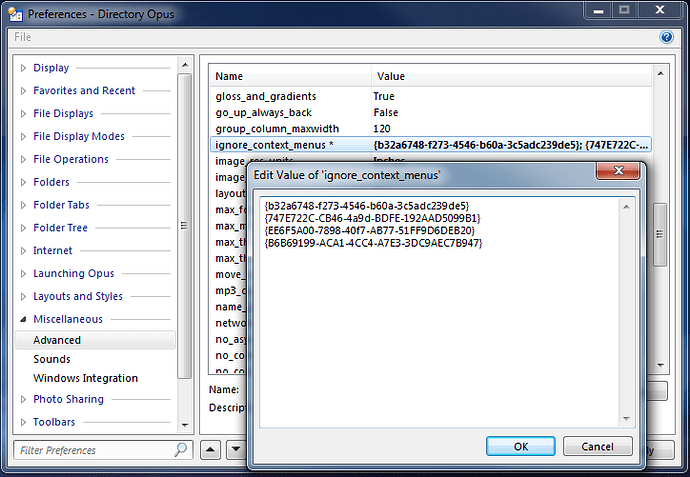690x477 pixels.
Task: Expand the Display category
Action: (24, 68)
